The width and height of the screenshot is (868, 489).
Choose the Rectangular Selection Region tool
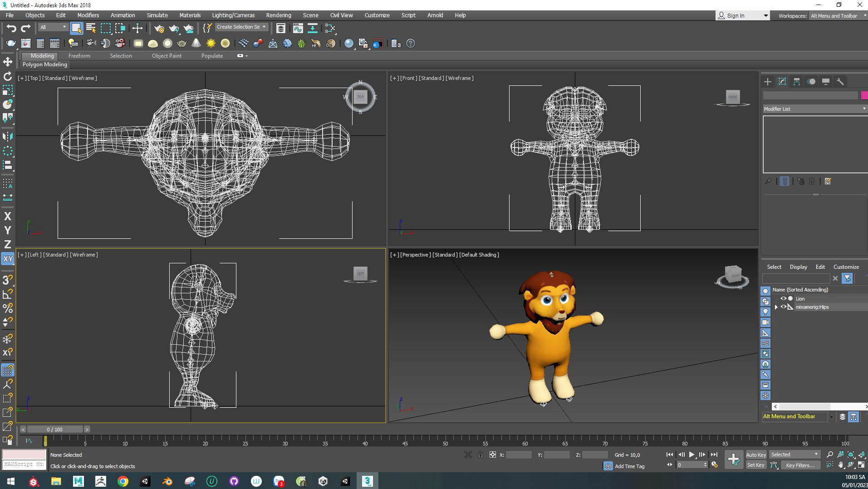coord(106,28)
